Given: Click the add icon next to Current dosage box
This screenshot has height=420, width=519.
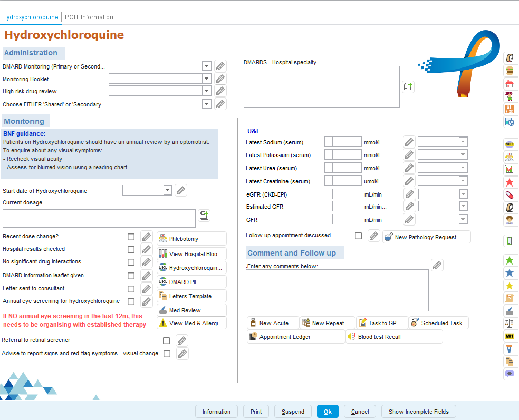Looking at the screenshot, I should 204,216.
